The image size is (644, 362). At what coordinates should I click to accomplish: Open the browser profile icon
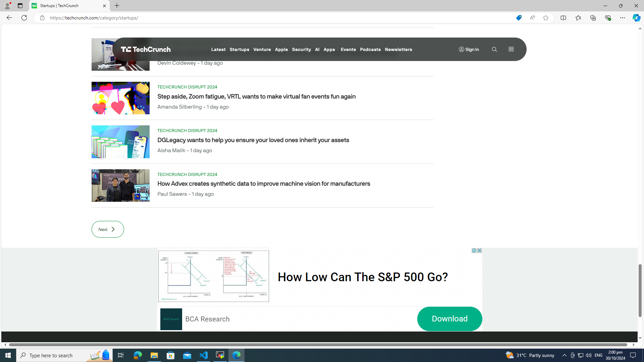(x=7, y=6)
